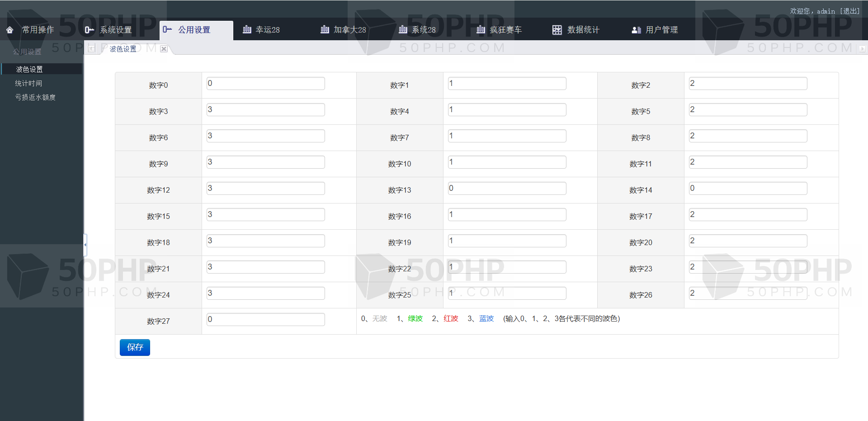
Task: Open the 亏损返水额度 sidebar item
Action: 35,97
